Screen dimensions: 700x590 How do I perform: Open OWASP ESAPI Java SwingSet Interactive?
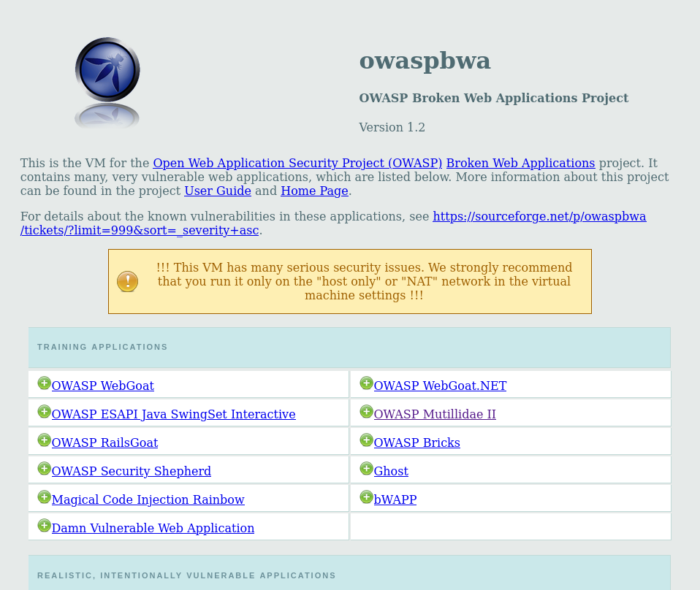point(174,414)
